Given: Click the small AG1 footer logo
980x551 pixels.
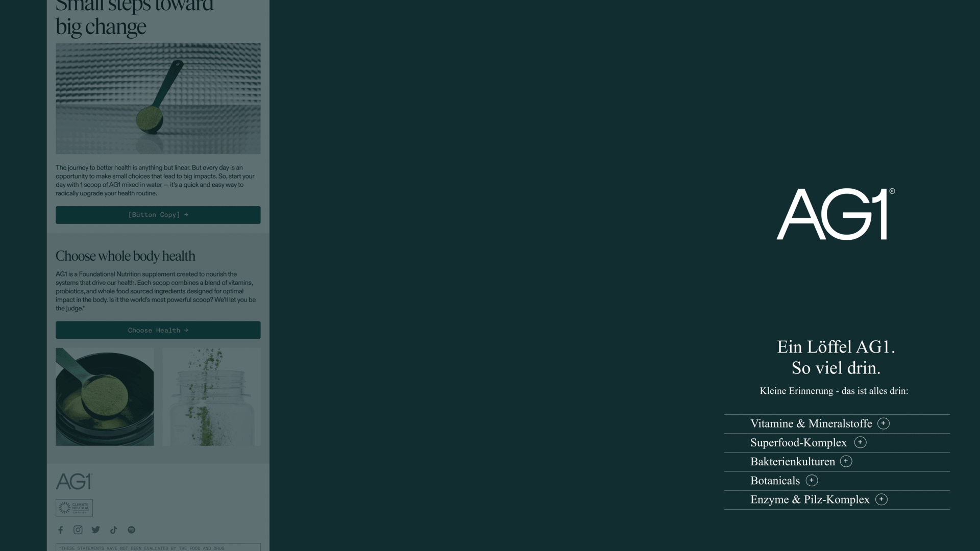Looking at the screenshot, I should click(73, 482).
